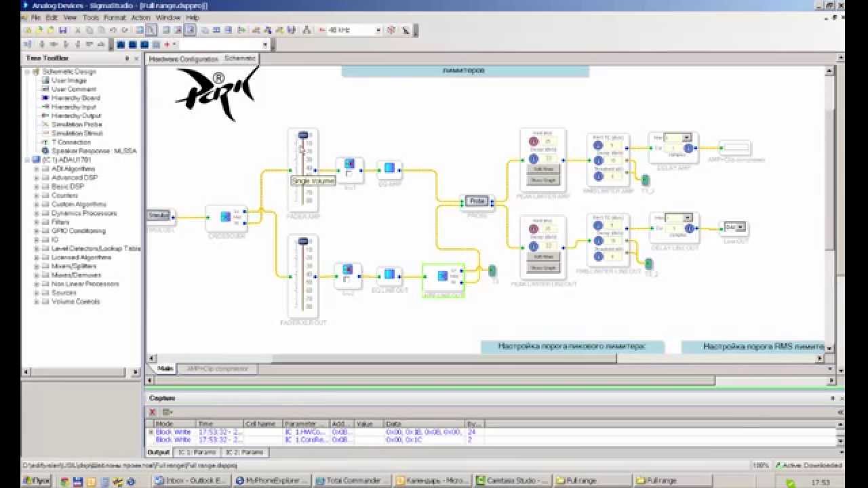Toggle the checkbox on the lower mute block

coord(347,279)
